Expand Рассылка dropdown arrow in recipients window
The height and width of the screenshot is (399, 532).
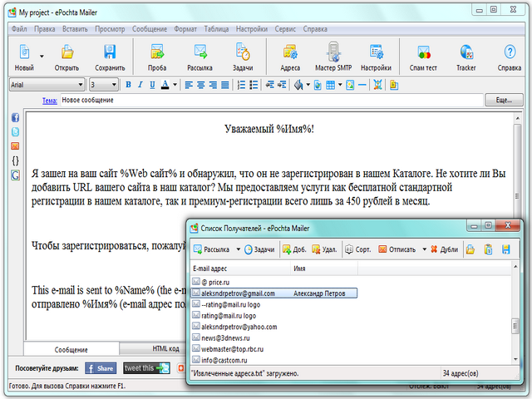(239, 249)
